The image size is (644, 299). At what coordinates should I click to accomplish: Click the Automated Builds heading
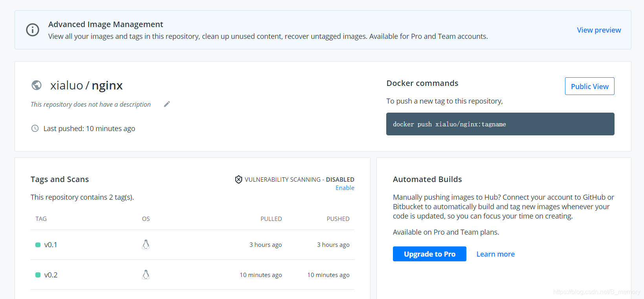(x=427, y=179)
